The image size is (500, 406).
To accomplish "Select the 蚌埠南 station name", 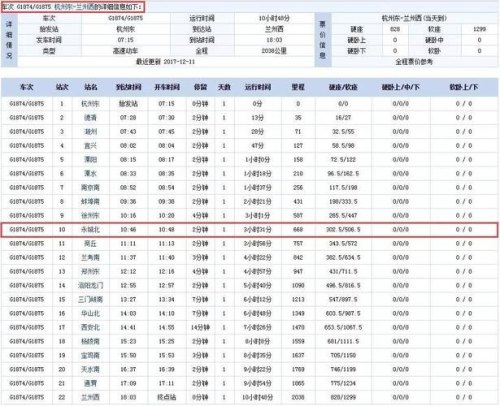I will 90,202.
